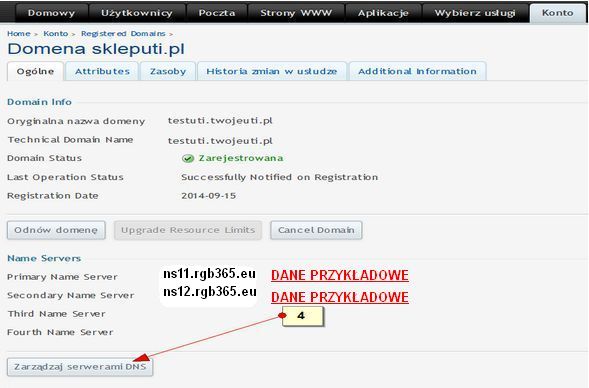Open the Additional Information tab

pos(418,71)
